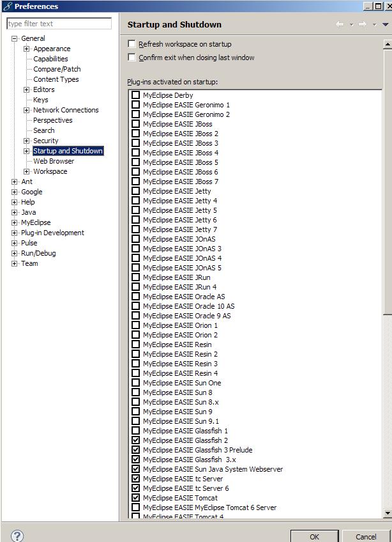The width and height of the screenshot is (392, 542).
Task: Expand the Startup and Shutdown node
Action: pos(26,151)
